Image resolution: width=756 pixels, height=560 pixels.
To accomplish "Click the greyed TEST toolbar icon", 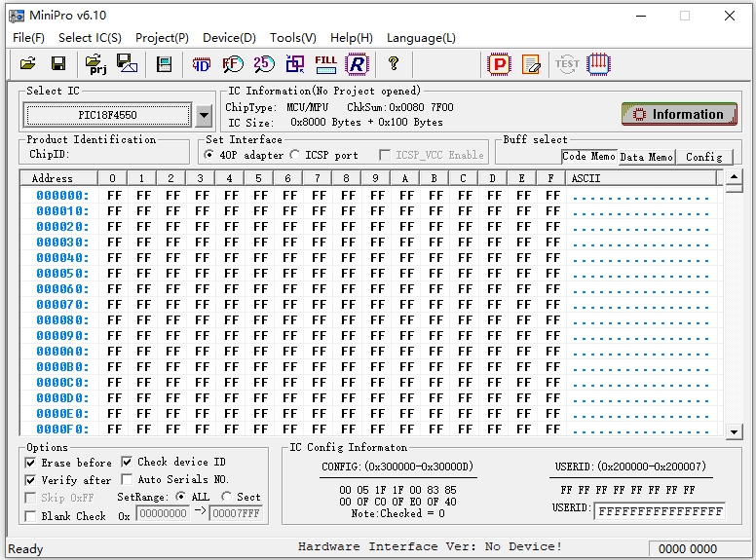I will point(567,64).
